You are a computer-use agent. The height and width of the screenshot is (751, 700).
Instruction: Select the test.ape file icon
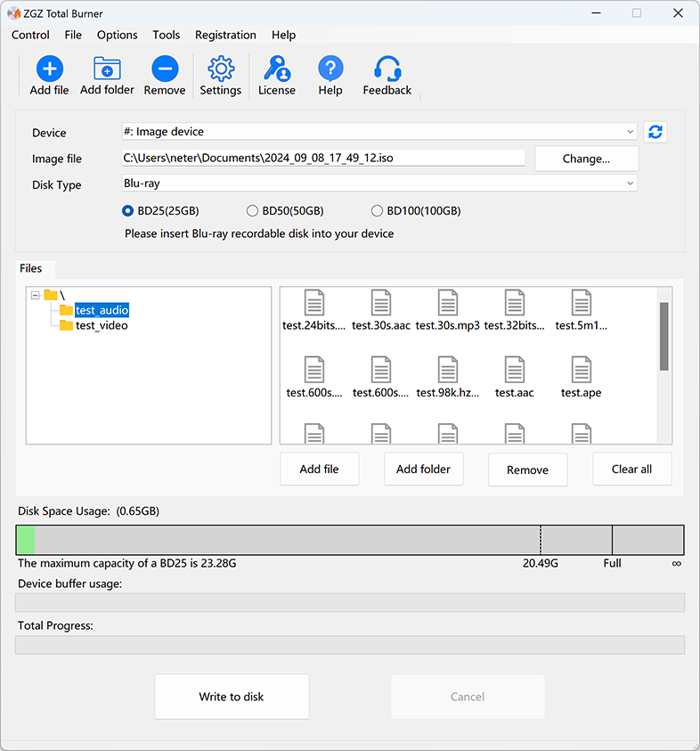click(582, 370)
